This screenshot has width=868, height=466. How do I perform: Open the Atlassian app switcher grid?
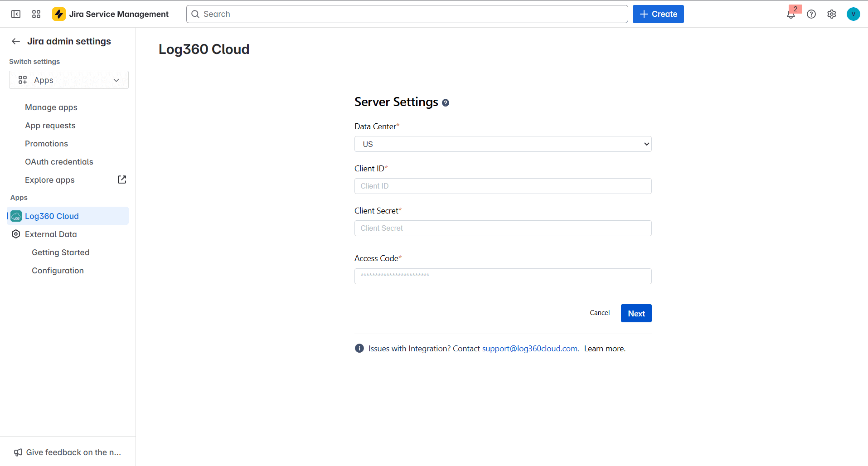click(36, 14)
